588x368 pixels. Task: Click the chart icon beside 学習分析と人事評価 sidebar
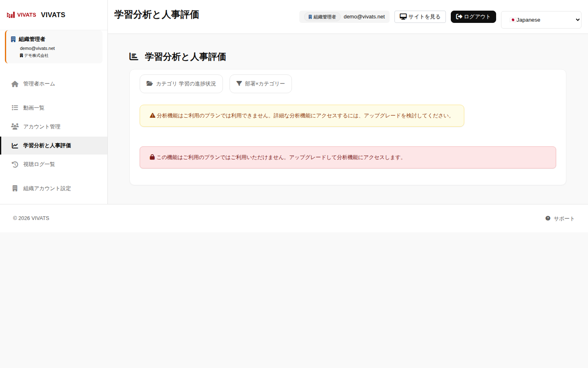click(15, 146)
